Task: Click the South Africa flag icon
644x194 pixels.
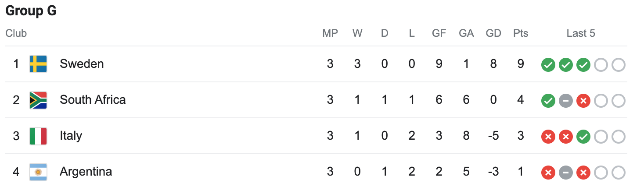Action: 38,100
